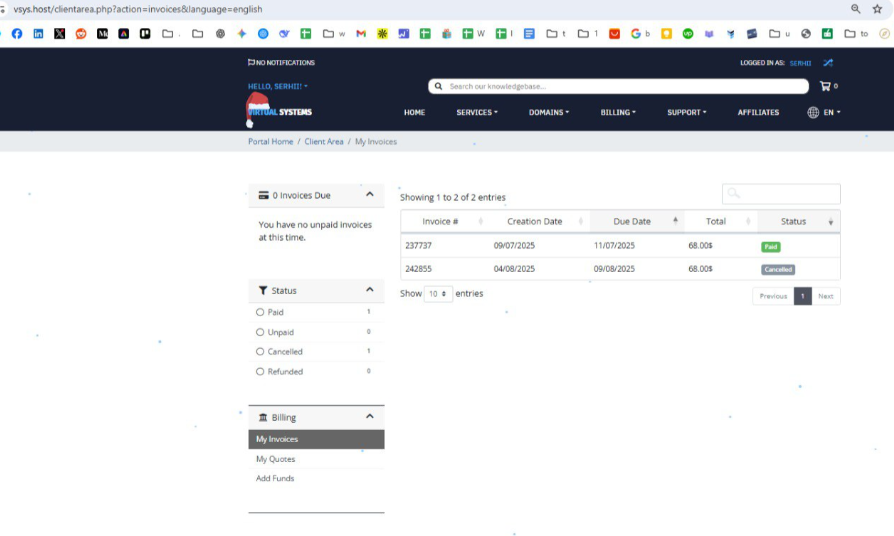The image size is (894, 536).
Task: Open the Billing dropdown in navbar
Action: [618, 112]
